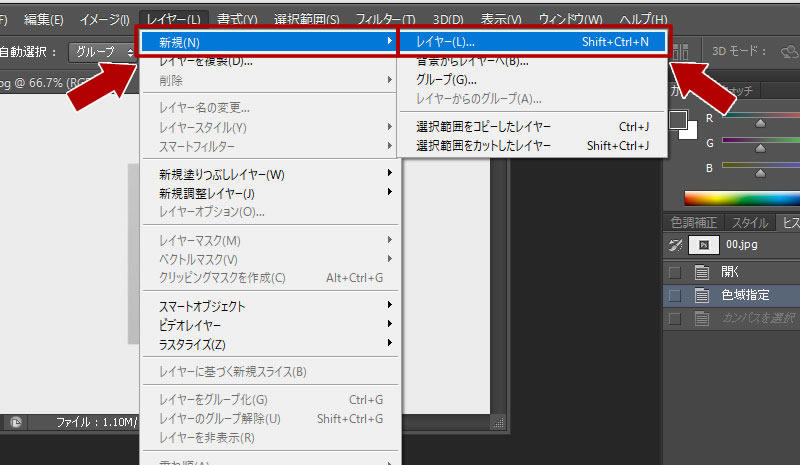Click the B channel slider handle
Image resolution: width=800 pixels, height=465 pixels.
(760, 173)
